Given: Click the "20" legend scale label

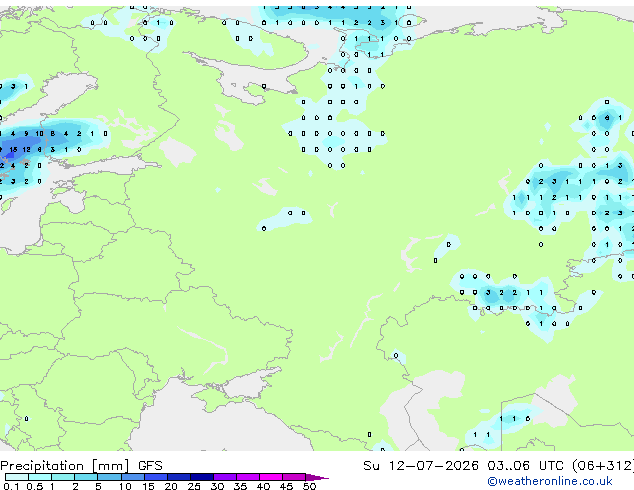Looking at the screenshot, I should pyautogui.click(x=171, y=486).
